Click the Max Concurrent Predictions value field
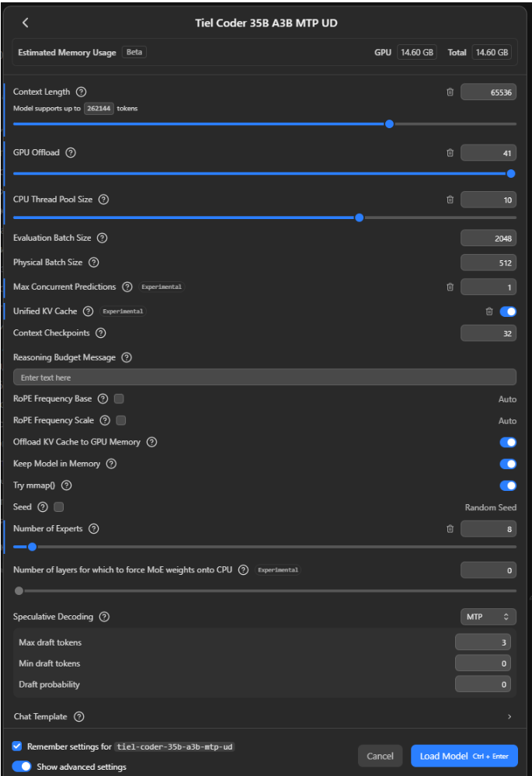This screenshot has height=776, width=532. tap(489, 287)
